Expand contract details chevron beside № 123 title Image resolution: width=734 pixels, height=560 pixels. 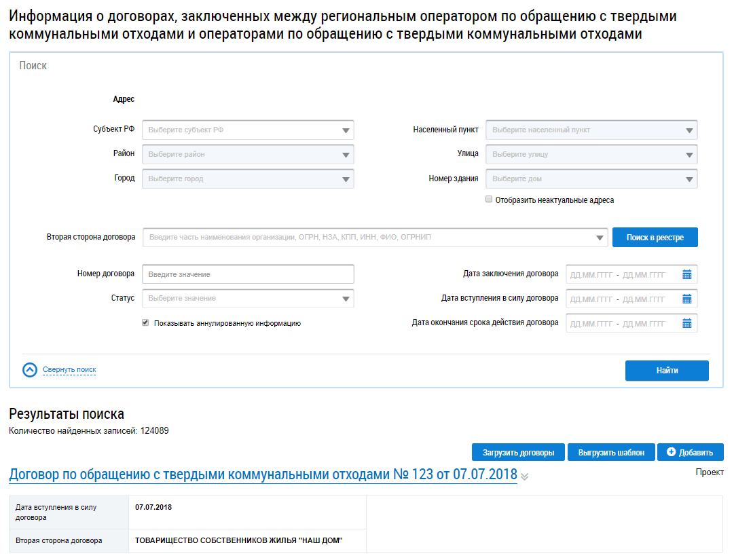[524, 477]
